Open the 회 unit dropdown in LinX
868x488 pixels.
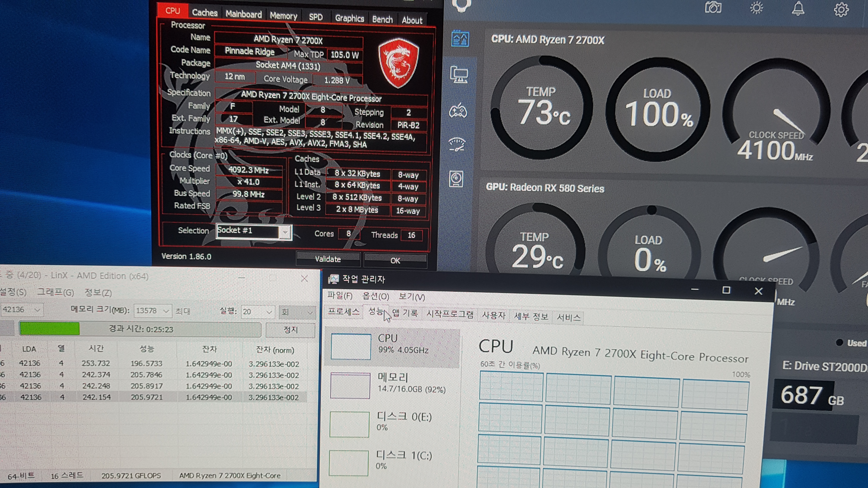(x=297, y=312)
